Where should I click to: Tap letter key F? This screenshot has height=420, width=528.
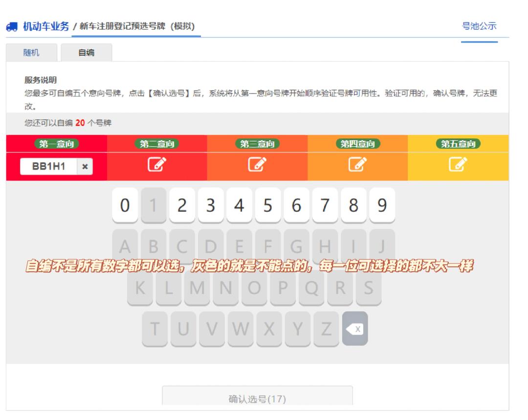(268, 246)
